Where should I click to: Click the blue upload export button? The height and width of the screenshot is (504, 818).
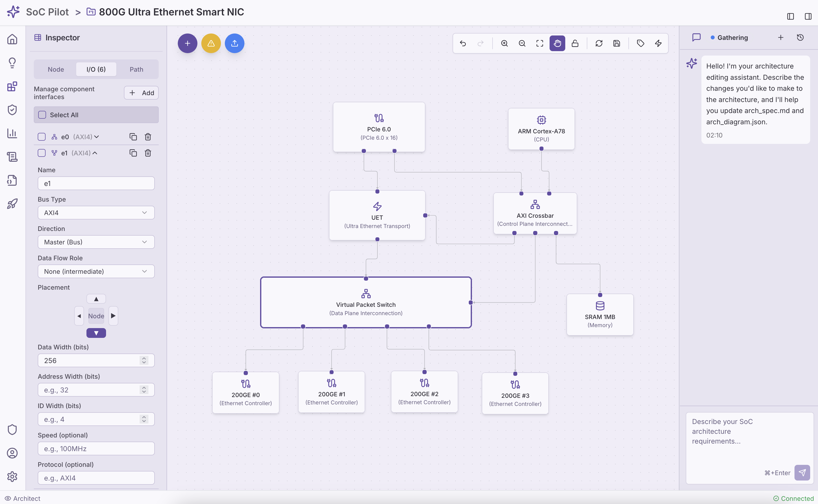tap(235, 43)
